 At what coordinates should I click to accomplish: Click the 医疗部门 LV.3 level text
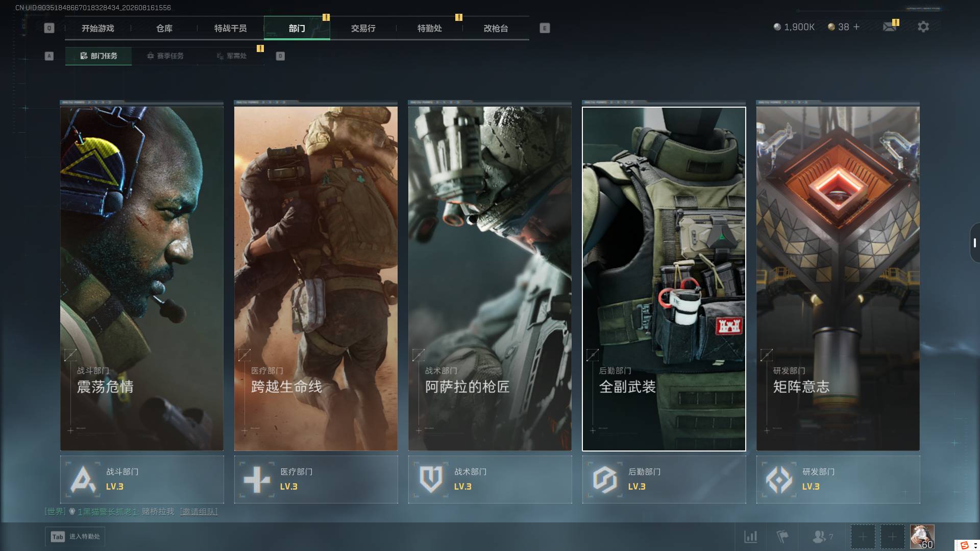pos(289,487)
